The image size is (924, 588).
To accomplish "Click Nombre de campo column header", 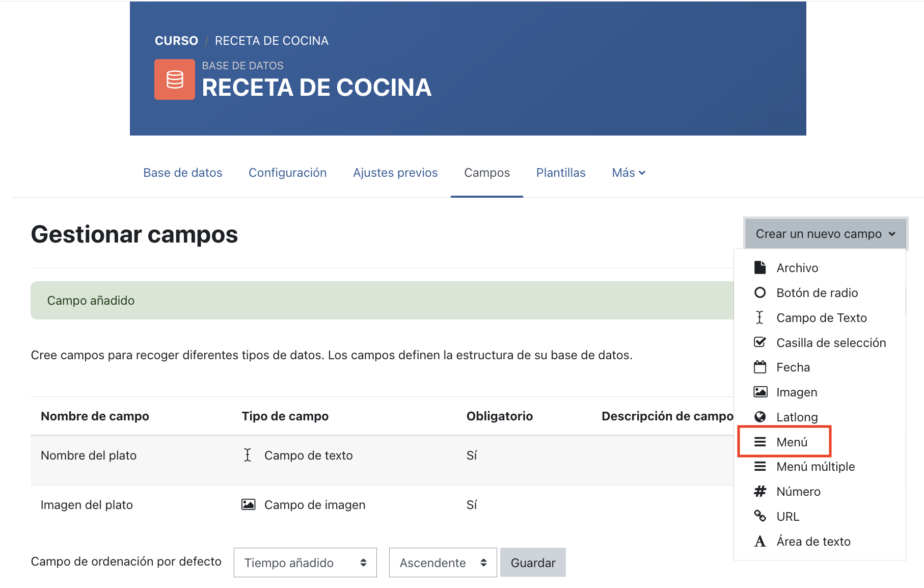I will pyautogui.click(x=95, y=416).
